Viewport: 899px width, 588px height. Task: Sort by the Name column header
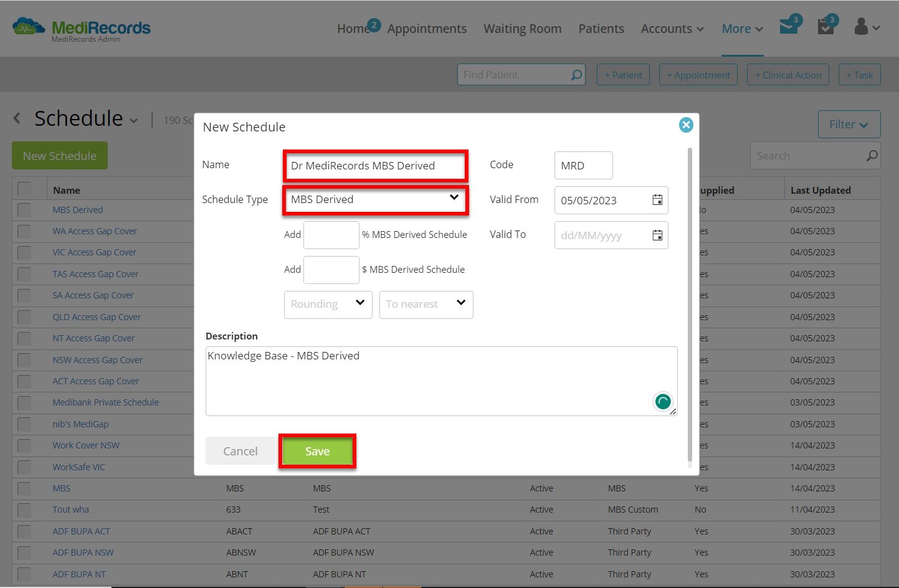pos(67,190)
